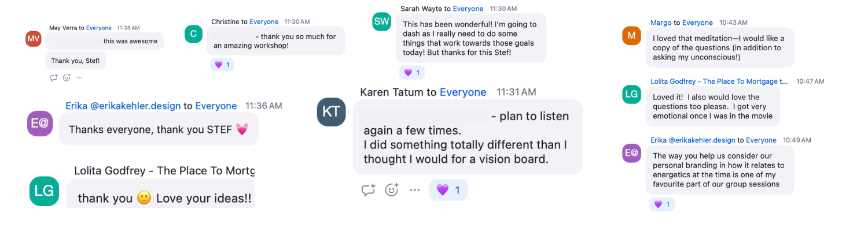Click the "Thanks everyone, thank you STEF" message bubble
868x231 pixels.
coord(158,129)
